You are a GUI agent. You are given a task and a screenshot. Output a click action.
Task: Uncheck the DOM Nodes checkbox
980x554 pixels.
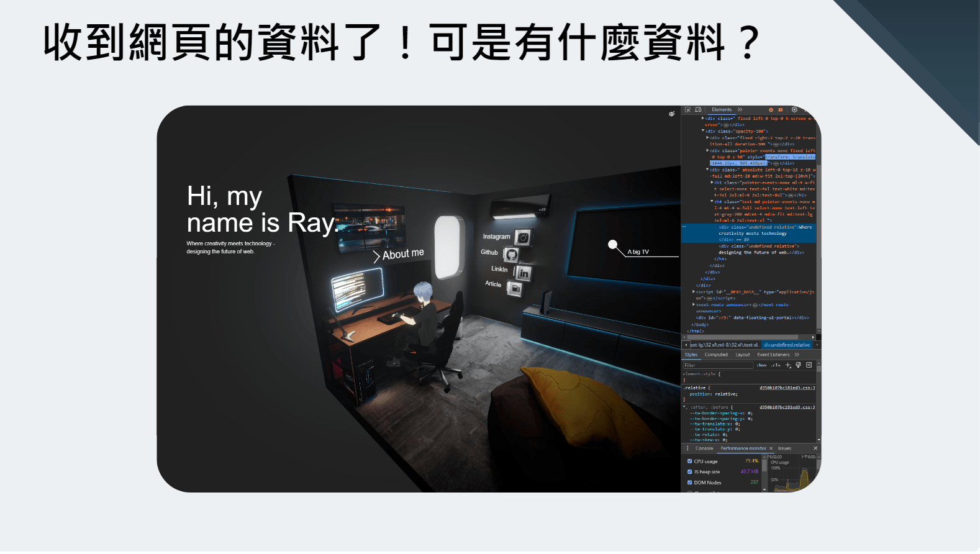click(689, 483)
